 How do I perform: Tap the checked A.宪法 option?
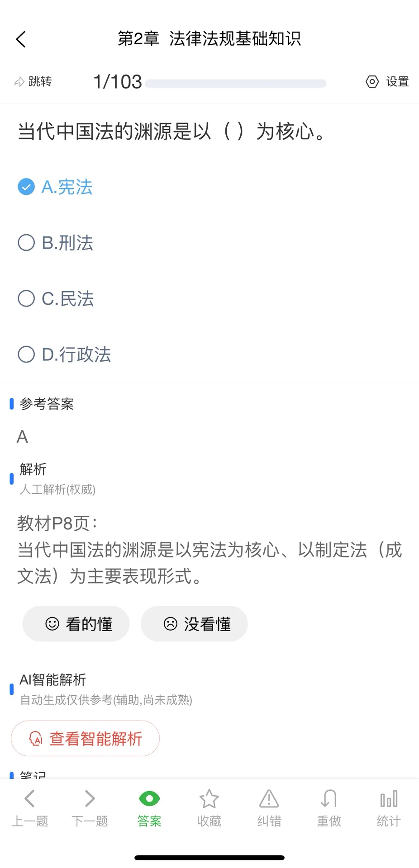click(55, 187)
